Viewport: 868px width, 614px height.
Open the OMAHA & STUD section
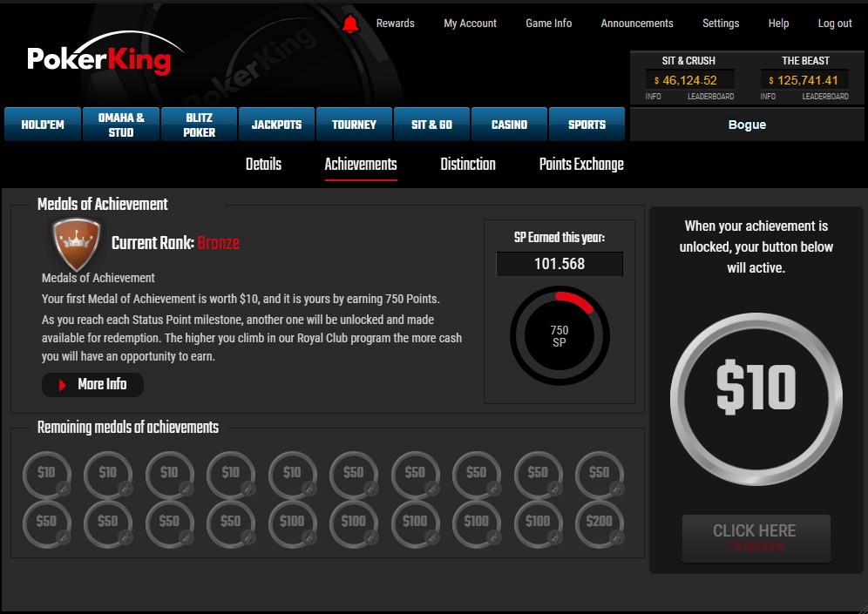coord(119,124)
